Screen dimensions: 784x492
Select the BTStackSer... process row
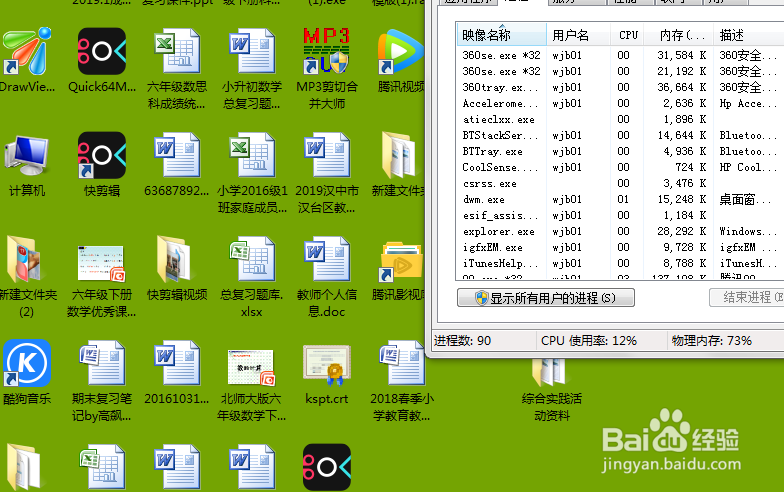coord(620,136)
